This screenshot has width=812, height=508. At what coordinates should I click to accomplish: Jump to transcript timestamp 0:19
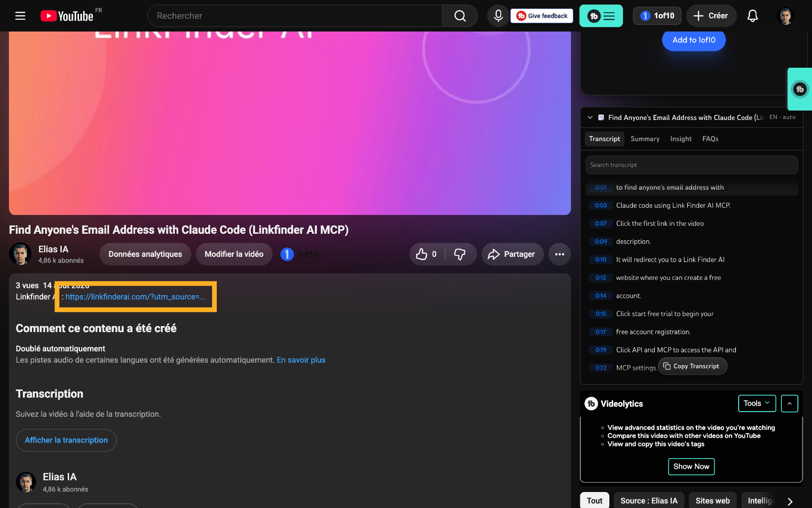click(x=601, y=350)
